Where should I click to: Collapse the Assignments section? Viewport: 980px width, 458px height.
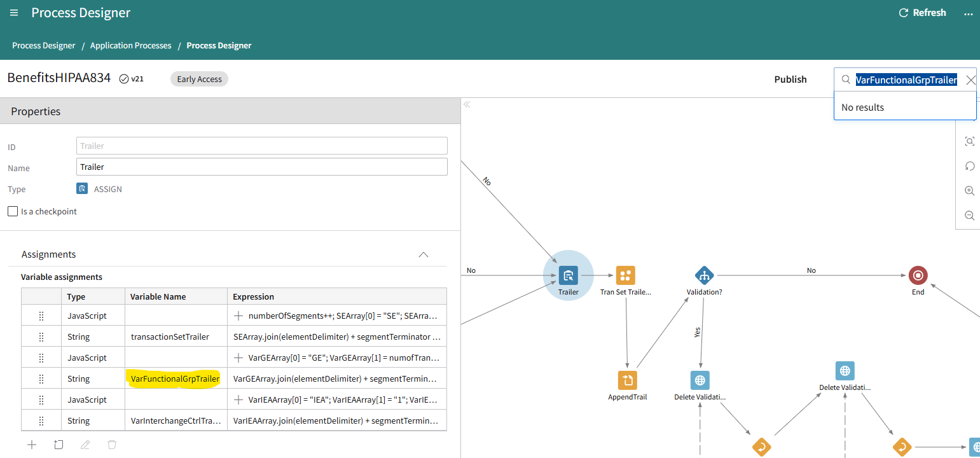424,254
